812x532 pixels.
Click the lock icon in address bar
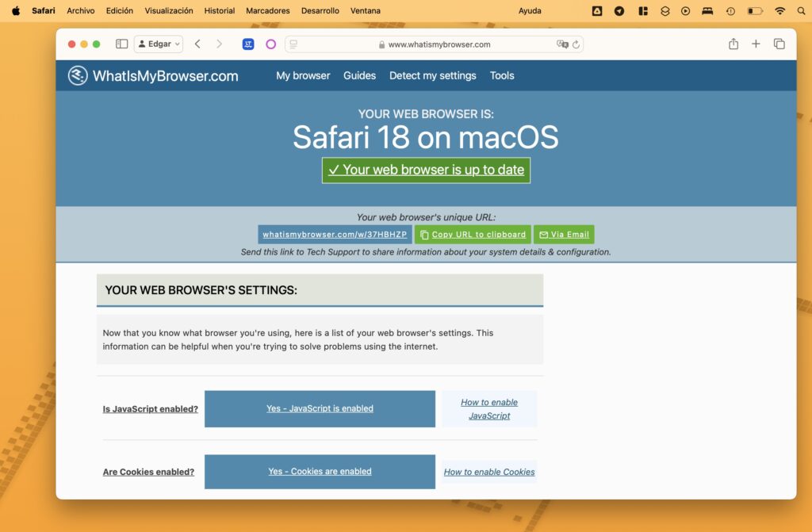pyautogui.click(x=381, y=44)
